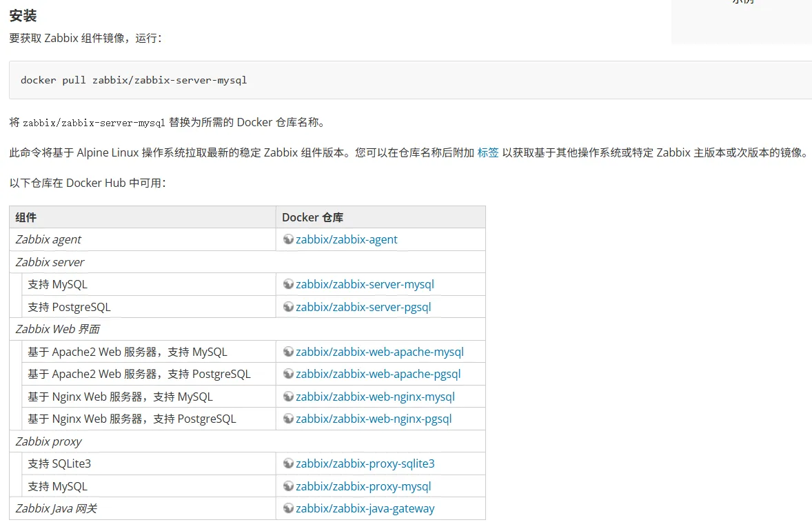The width and height of the screenshot is (812, 529).
Task: Click the globe icon beside zabbix-server-mysql
Action: [288, 284]
